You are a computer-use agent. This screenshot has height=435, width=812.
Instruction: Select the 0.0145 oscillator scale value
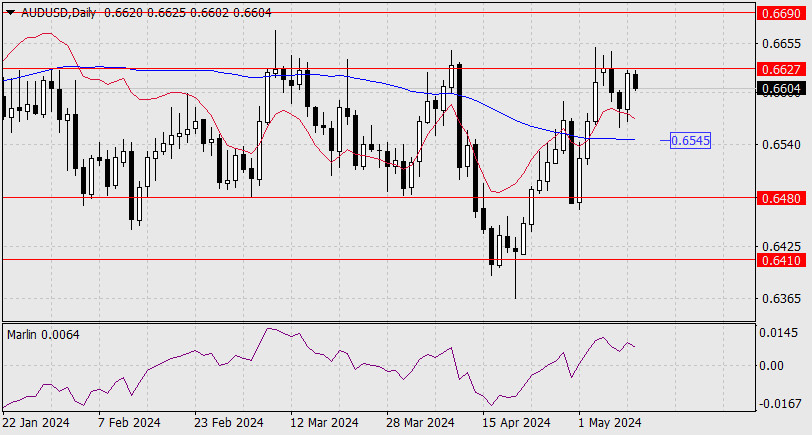(x=779, y=332)
